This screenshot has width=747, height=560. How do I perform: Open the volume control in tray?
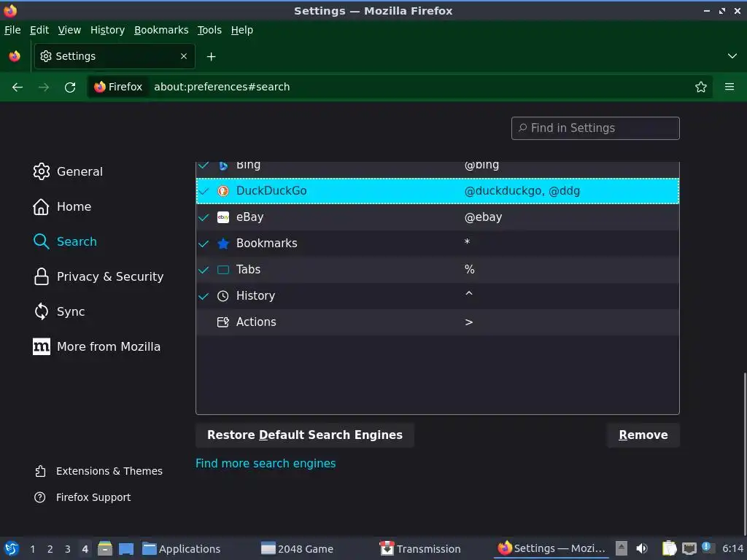click(642, 548)
